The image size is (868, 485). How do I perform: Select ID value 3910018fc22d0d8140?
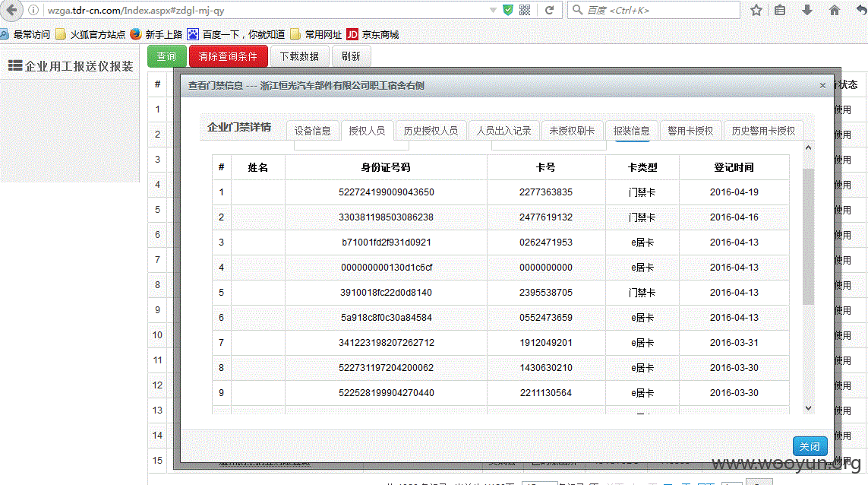[387, 293]
